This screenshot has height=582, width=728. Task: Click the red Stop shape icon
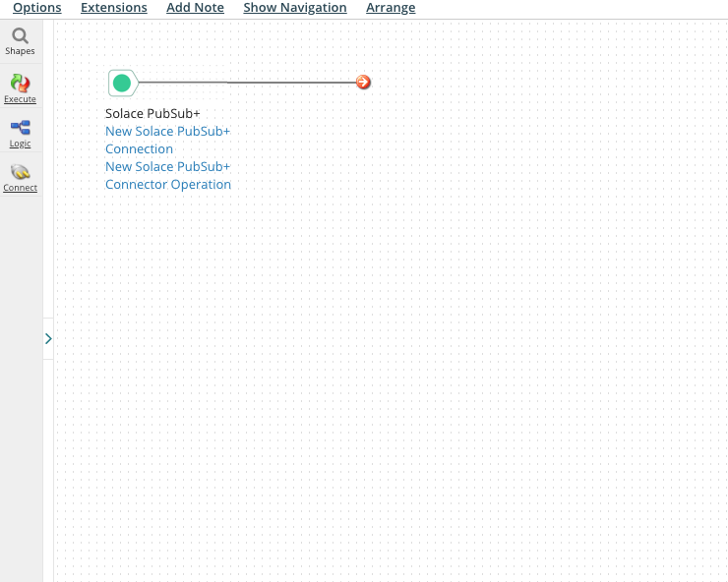coord(363,83)
